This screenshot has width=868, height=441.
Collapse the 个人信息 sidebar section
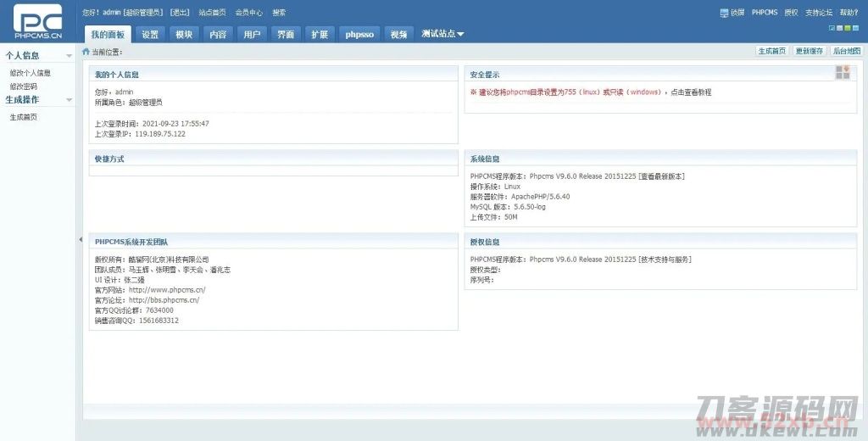tap(70, 56)
